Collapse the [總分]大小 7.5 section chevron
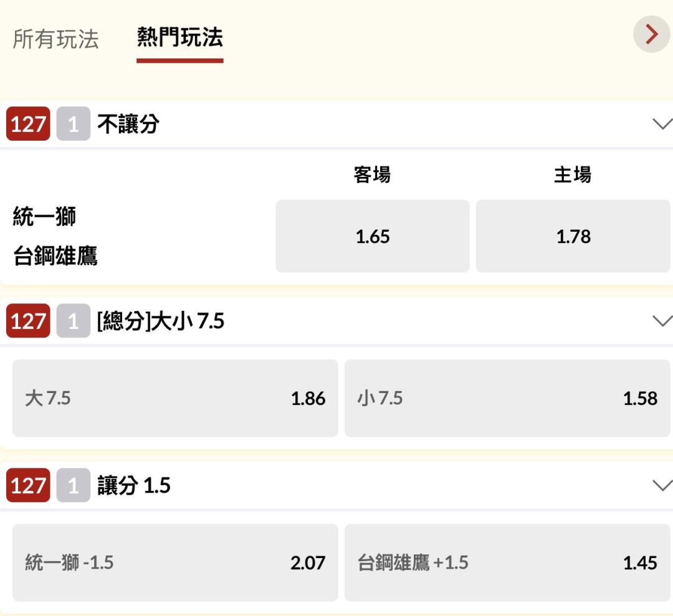Screen dimensions: 673x616 tap(662, 321)
